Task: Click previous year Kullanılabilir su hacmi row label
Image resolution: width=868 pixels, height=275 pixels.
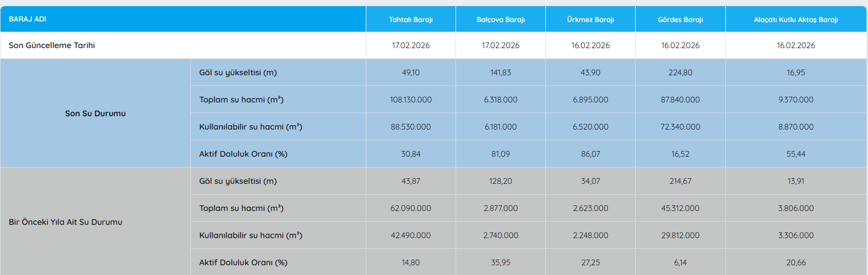Action: coord(250,235)
